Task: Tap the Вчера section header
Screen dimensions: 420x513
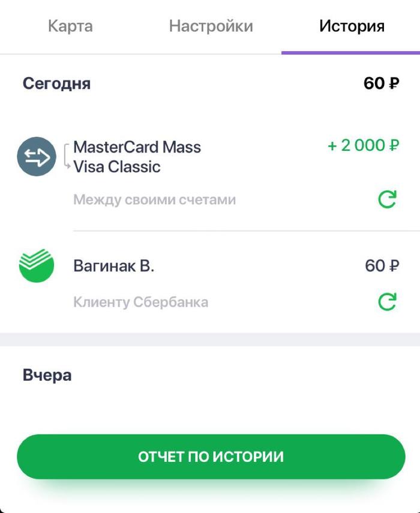Action: [x=47, y=375]
